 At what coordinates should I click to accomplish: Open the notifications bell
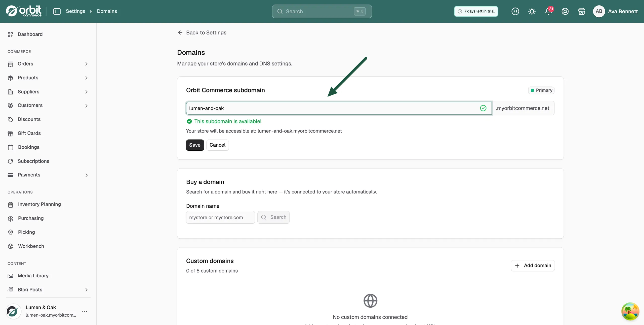point(548,11)
